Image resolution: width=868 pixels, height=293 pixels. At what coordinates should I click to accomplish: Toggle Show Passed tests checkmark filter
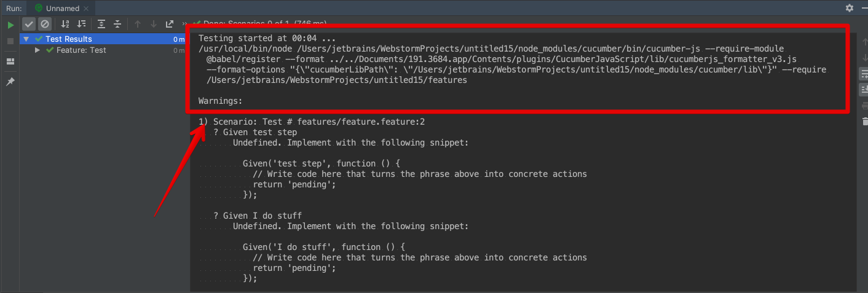pos(29,24)
